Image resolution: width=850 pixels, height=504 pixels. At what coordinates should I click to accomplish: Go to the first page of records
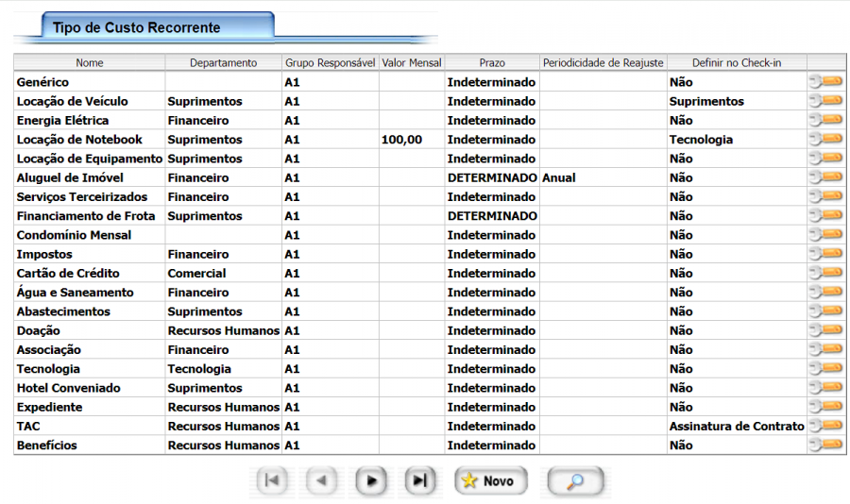click(x=272, y=481)
